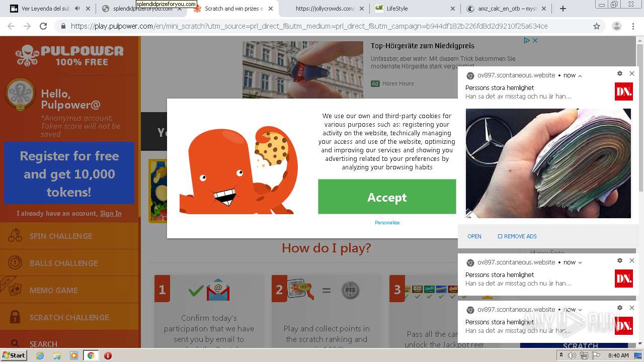
Task: Open a new tab with plus button
Action: 563,9
